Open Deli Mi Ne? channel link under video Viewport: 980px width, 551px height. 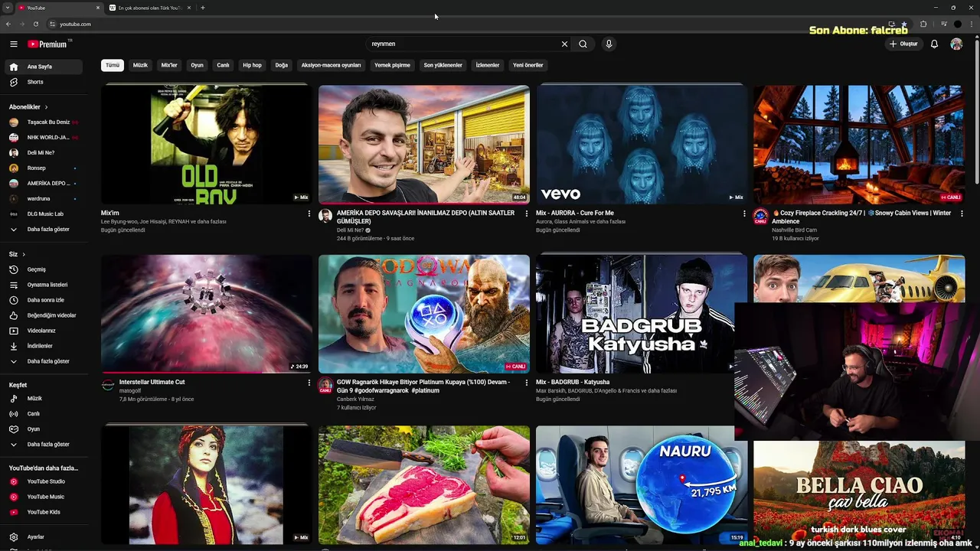pyautogui.click(x=350, y=230)
